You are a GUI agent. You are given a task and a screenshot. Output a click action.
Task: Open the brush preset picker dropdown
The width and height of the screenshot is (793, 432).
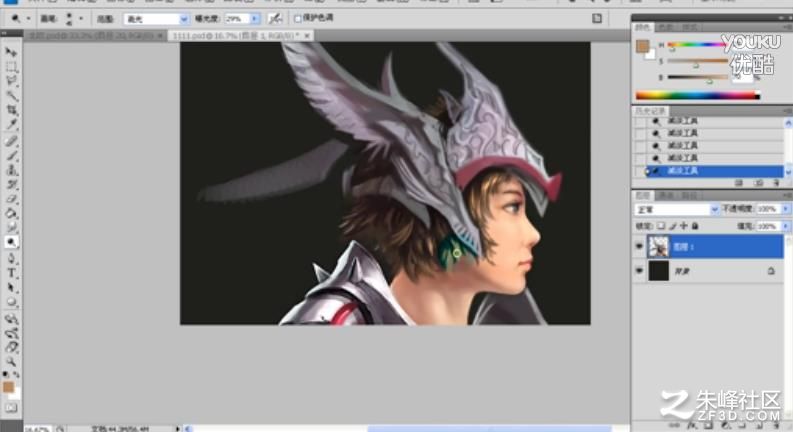coord(80,19)
